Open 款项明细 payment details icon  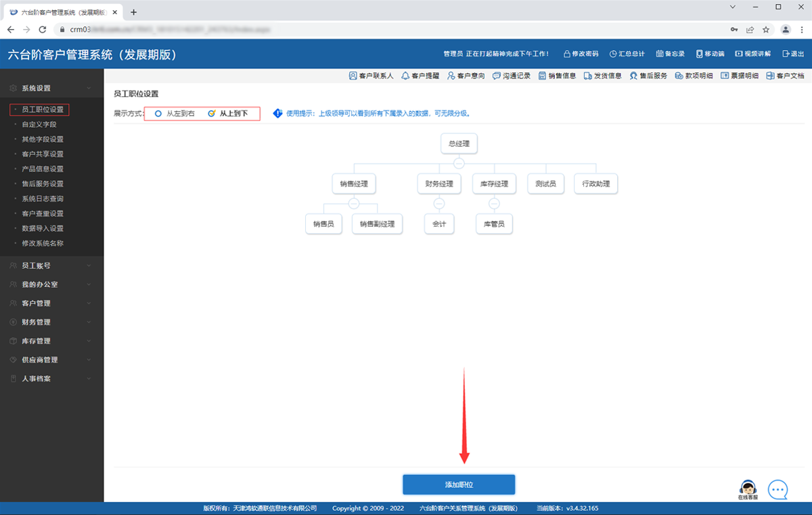point(679,76)
